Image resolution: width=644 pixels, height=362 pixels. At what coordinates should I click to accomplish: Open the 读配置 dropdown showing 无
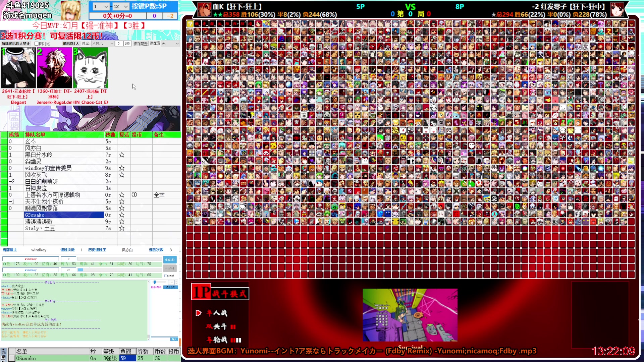170,44
